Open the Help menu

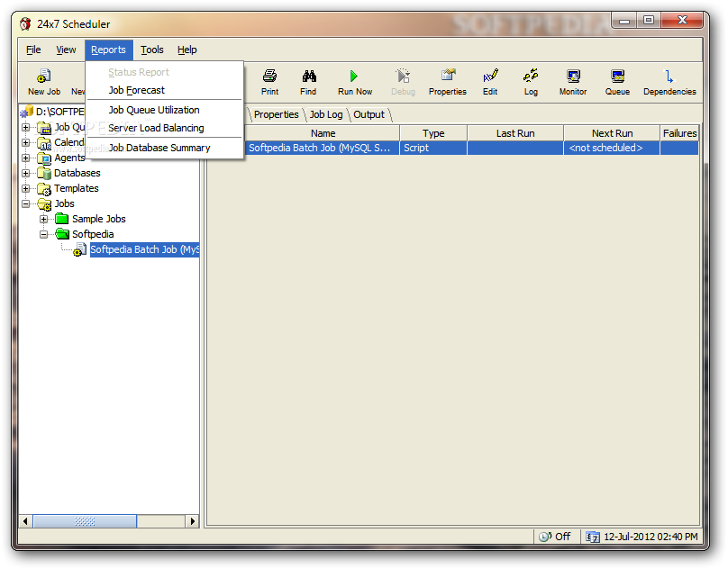pyautogui.click(x=187, y=50)
